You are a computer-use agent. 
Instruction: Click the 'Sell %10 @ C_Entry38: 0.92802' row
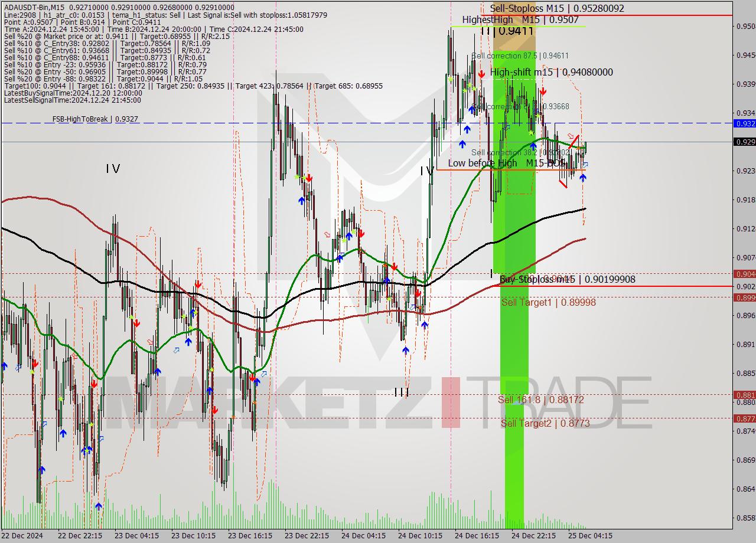107,43
